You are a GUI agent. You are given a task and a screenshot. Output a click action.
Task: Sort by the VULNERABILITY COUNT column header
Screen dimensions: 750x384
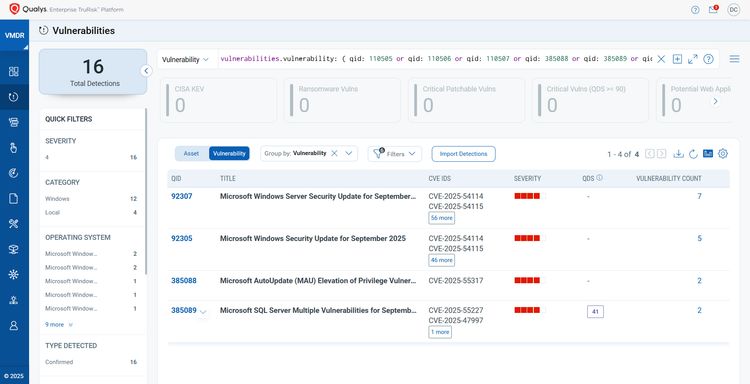coord(669,178)
